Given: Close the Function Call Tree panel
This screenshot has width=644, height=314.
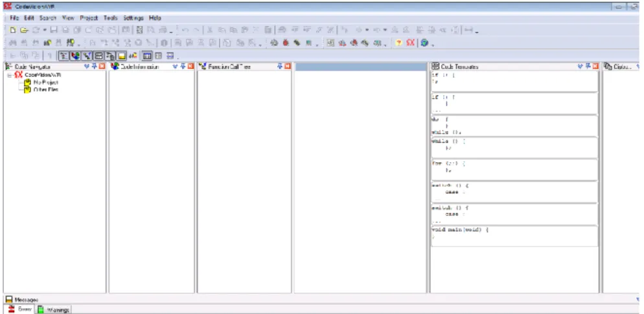Looking at the screenshot, I should point(288,66).
